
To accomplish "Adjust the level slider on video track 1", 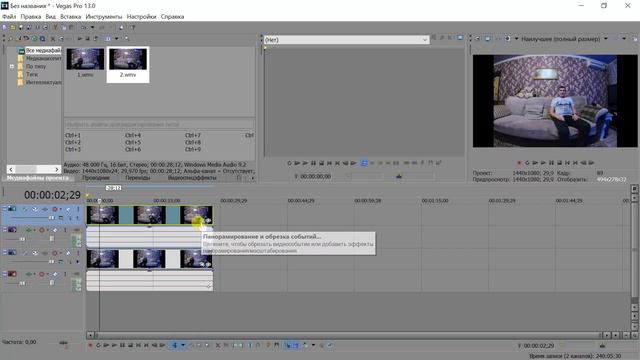I will pos(51,218).
